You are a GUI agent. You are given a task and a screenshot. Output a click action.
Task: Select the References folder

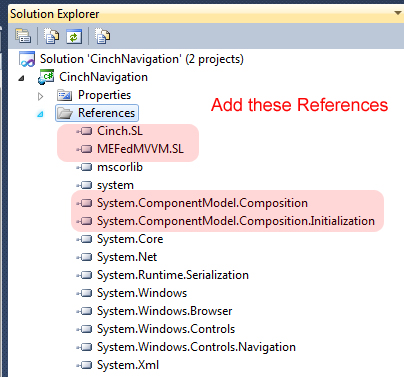(x=97, y=113)
